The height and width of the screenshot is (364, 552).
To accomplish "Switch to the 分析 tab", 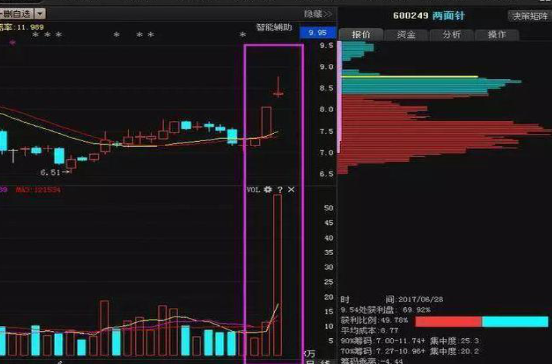I will pyautogui.click(x=452, y=34).
